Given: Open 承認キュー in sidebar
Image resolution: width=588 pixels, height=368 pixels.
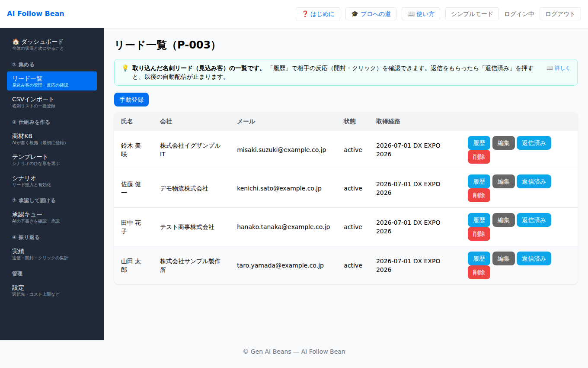Looking at the screenshot, I should (x=52, y=217).
